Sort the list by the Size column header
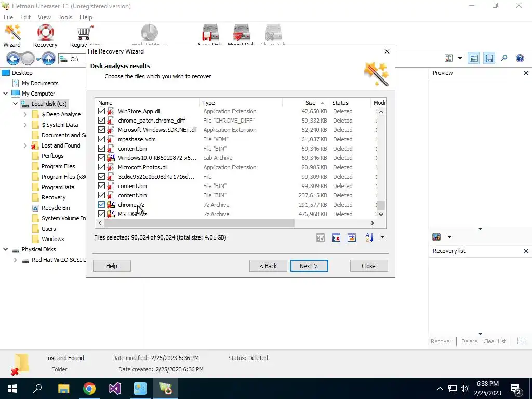The image size is (532, 399). click(305, 103)
